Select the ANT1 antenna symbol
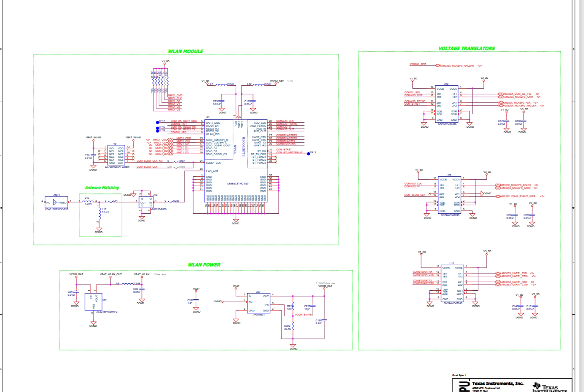This screenshot has width=584, height=392. pos(56,202)
